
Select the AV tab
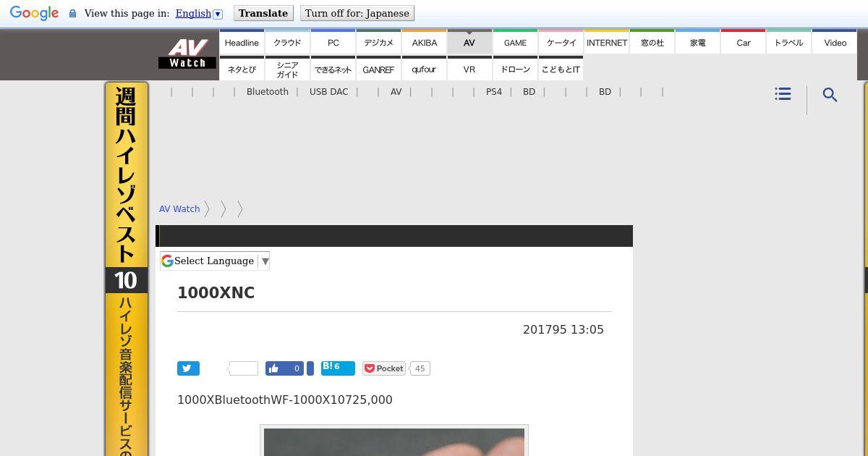coord(469,42)
